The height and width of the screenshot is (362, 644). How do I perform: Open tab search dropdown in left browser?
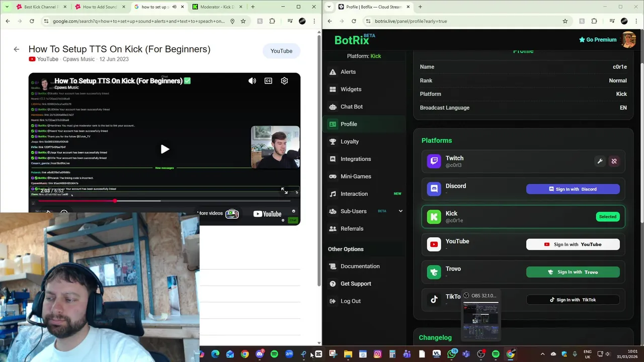[x=7, y=7]
